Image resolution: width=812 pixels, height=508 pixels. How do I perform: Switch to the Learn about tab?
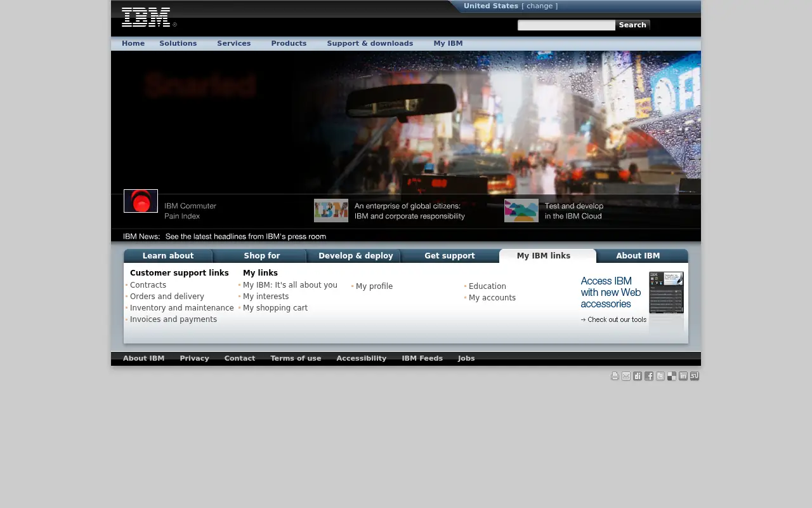168,256
